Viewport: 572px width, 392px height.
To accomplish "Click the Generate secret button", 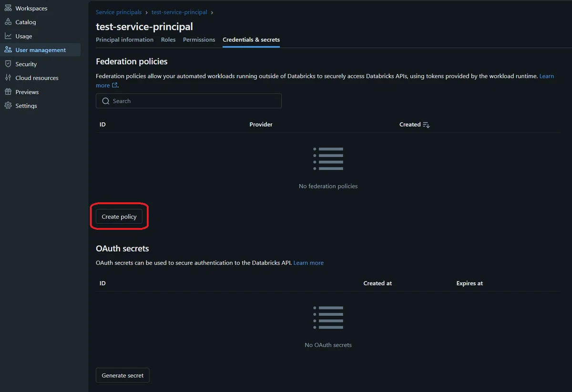I will click(123, 375).
